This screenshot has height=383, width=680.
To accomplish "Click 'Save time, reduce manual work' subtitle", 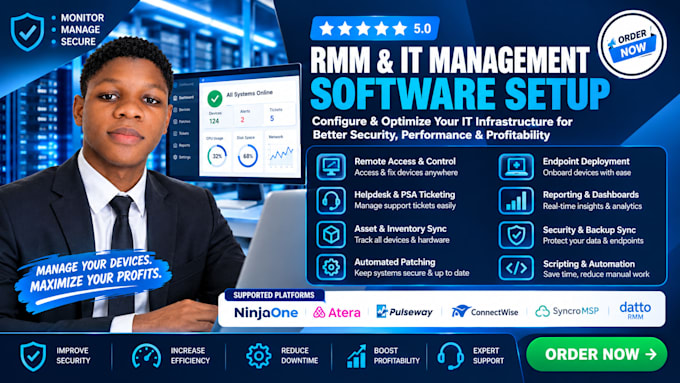I will click(596, 274).
